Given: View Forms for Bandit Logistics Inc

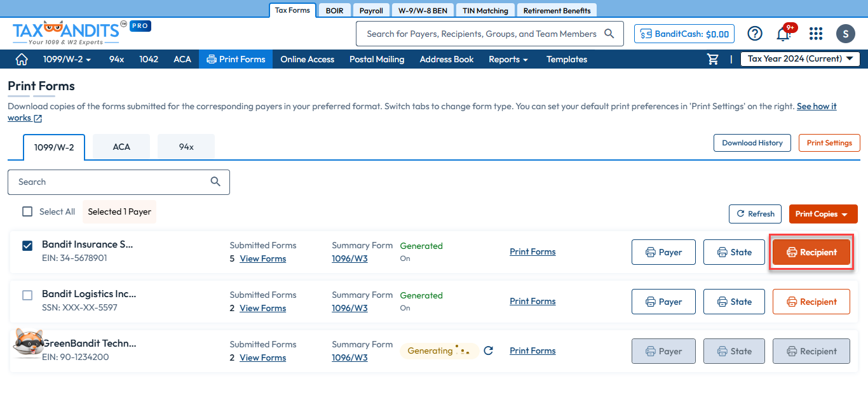Looking at the screenshot, I should pyautogui.click(x=262, y=308).
